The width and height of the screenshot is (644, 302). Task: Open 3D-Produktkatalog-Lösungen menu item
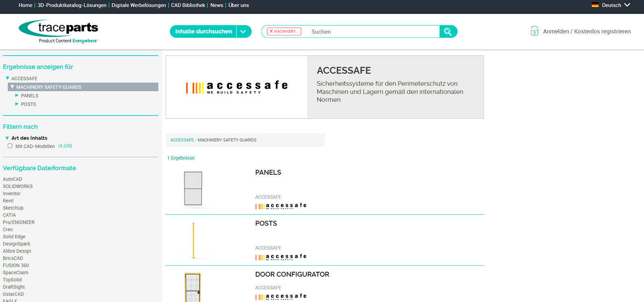72,5
